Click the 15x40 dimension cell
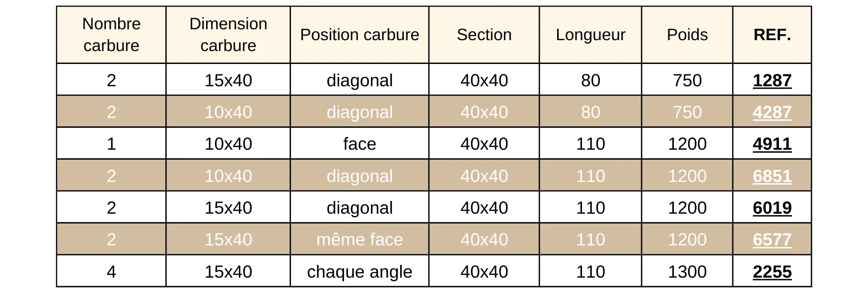The image size is (868, 293). 228,239
